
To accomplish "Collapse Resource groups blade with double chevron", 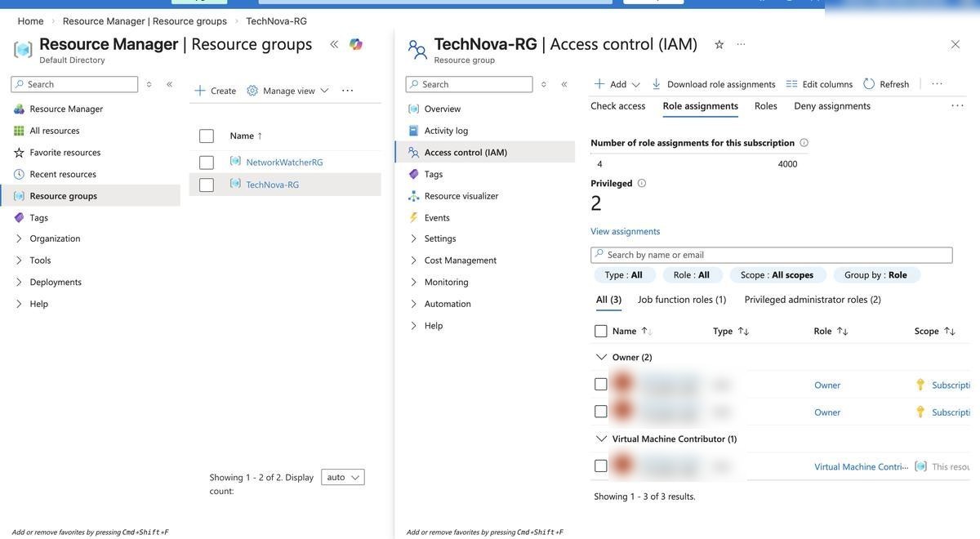I will tap(334, 44).
